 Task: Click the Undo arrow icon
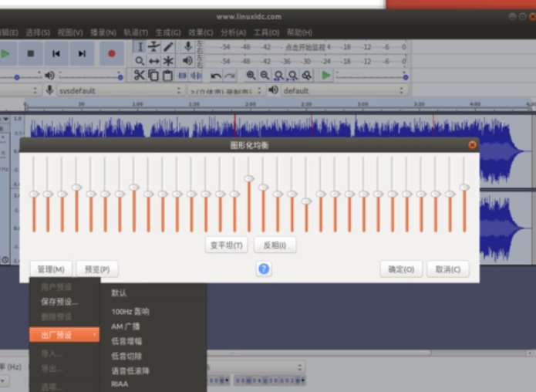[x=216, y=76]
